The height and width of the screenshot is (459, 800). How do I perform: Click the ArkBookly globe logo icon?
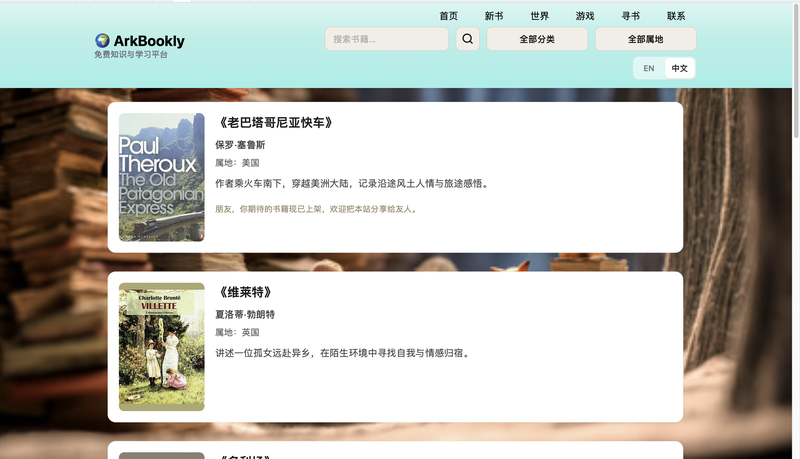point(102,40)
